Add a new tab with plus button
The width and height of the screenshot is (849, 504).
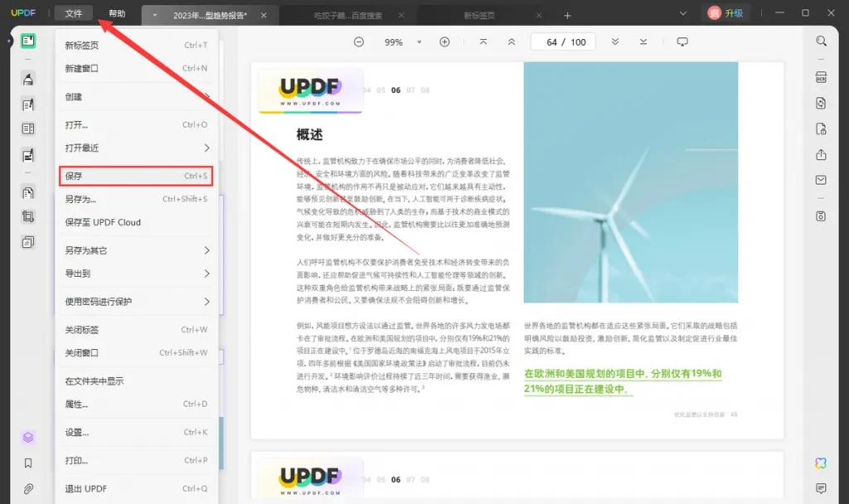pyautogui.click(x=568, y=16)
